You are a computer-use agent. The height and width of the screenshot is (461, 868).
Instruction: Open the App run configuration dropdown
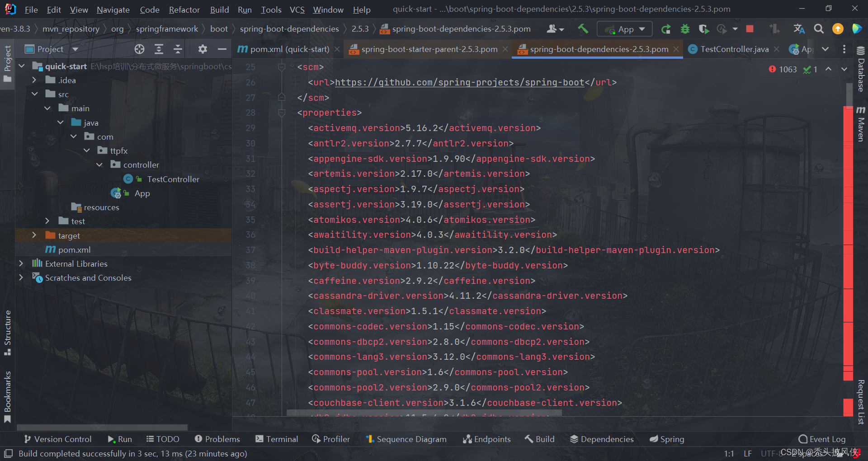pyautogui.click(x=624, y=29)
